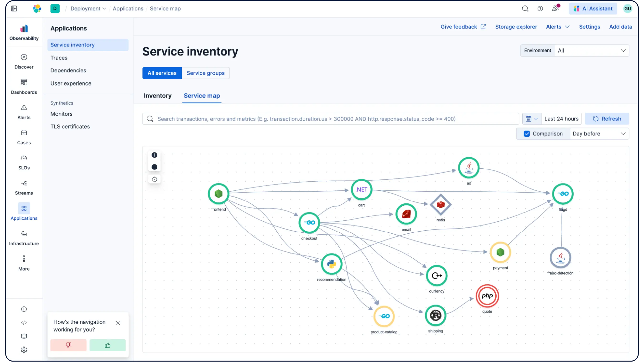
Task: Expand the Alerts menu
Action: (x=557, y=27)
